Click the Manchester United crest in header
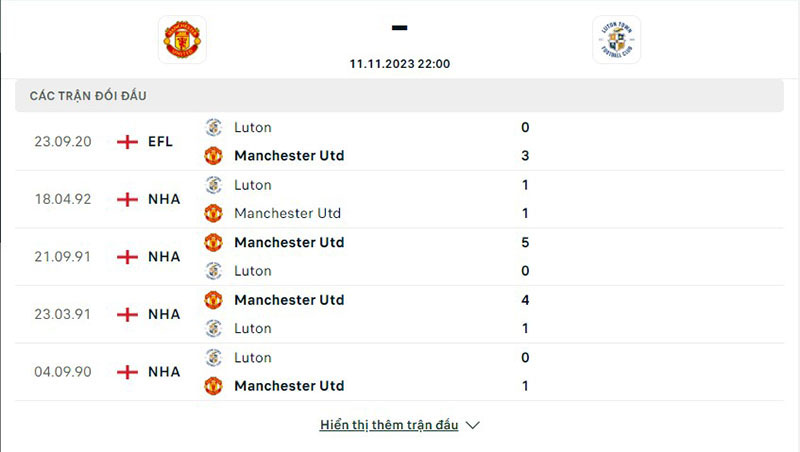This screenshot has width=800, height=452. click(182, 40)
